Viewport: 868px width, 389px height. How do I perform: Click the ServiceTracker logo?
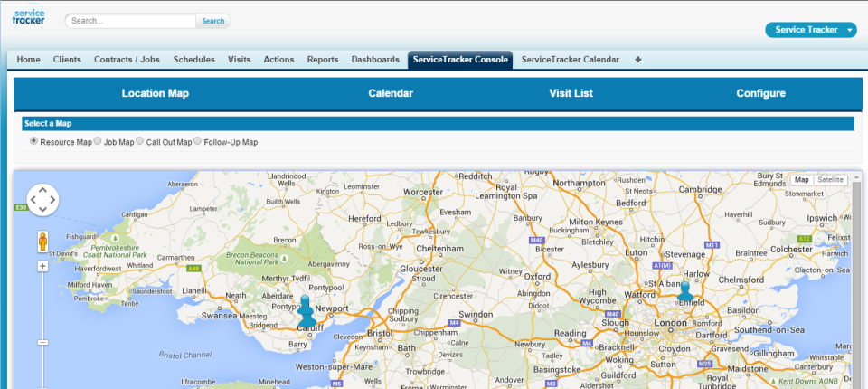pos(28,18)
